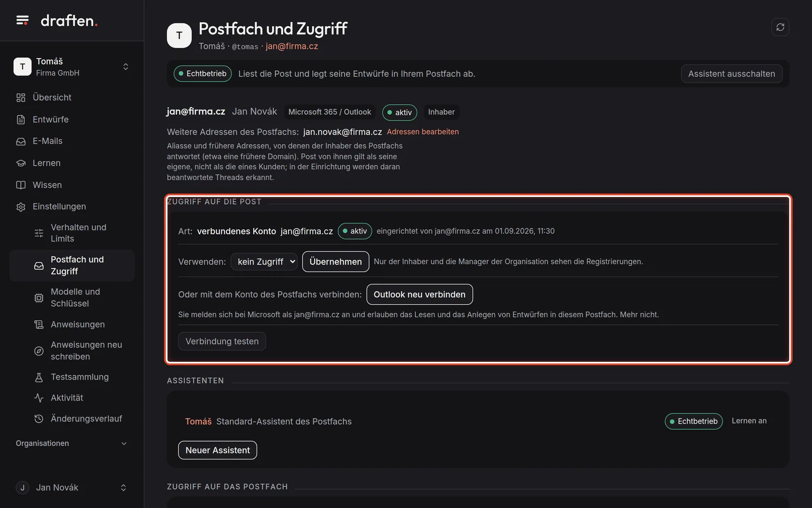This screenshot has width=812, height=508.
Task: Open the kein Zugriff dropdown
Action: [264, 262]
